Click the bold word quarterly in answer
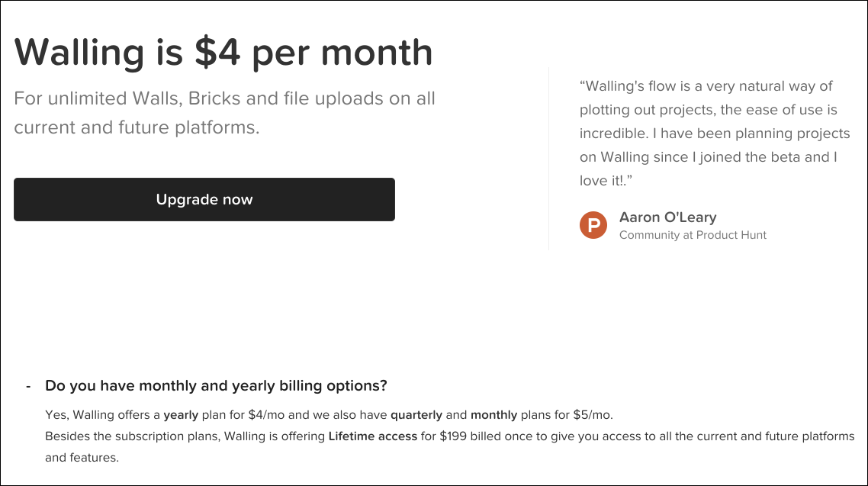The image size is (868, 486). click(416, 415)
